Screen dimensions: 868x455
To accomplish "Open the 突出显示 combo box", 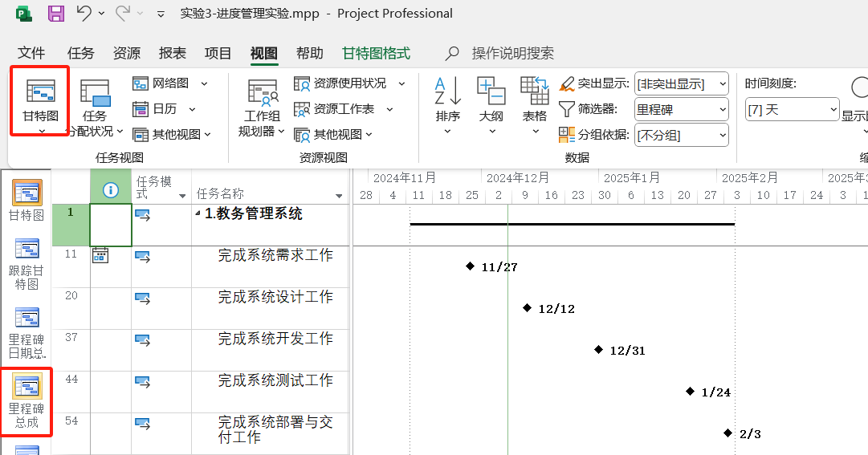I will coord(682,84).
